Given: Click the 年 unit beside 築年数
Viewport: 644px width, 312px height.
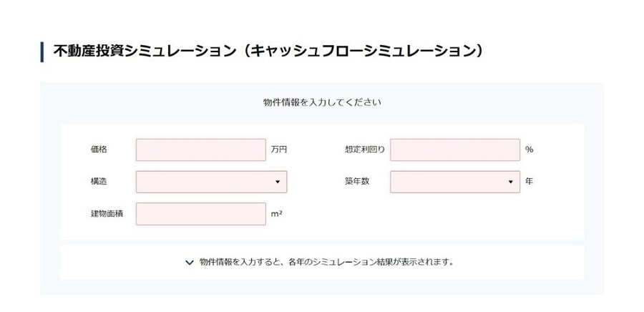Looking at the screenshot, I should click(x=530, y=182).
